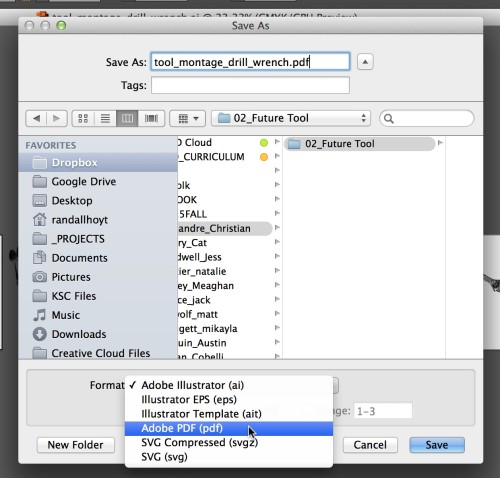Click the search field in dialog

[427, 118]
